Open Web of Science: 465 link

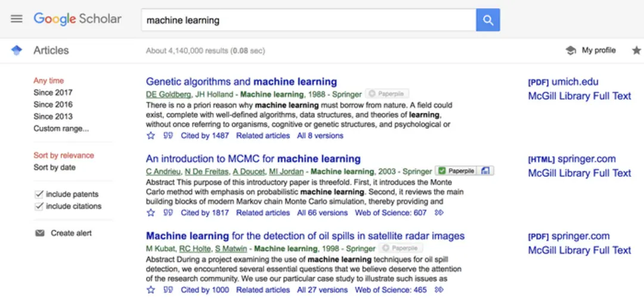(x=391, y=290)
